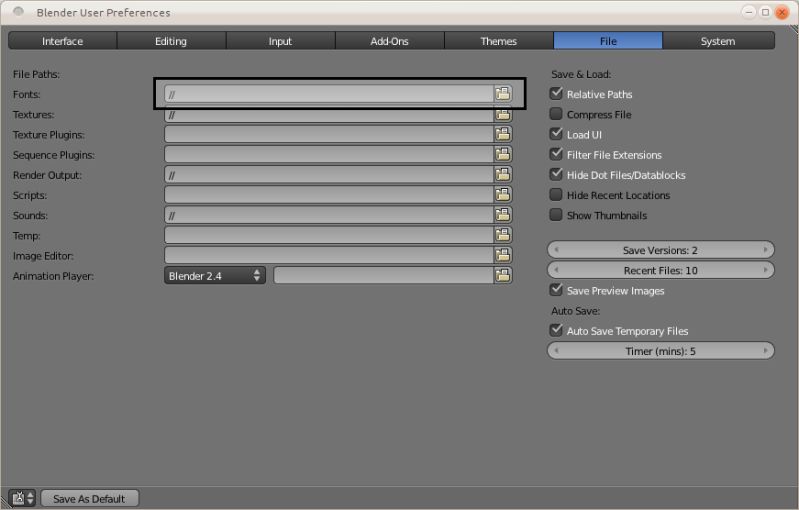Click the Render Output path field
This screenshot has height=510, width=799.
coord(329,175)
